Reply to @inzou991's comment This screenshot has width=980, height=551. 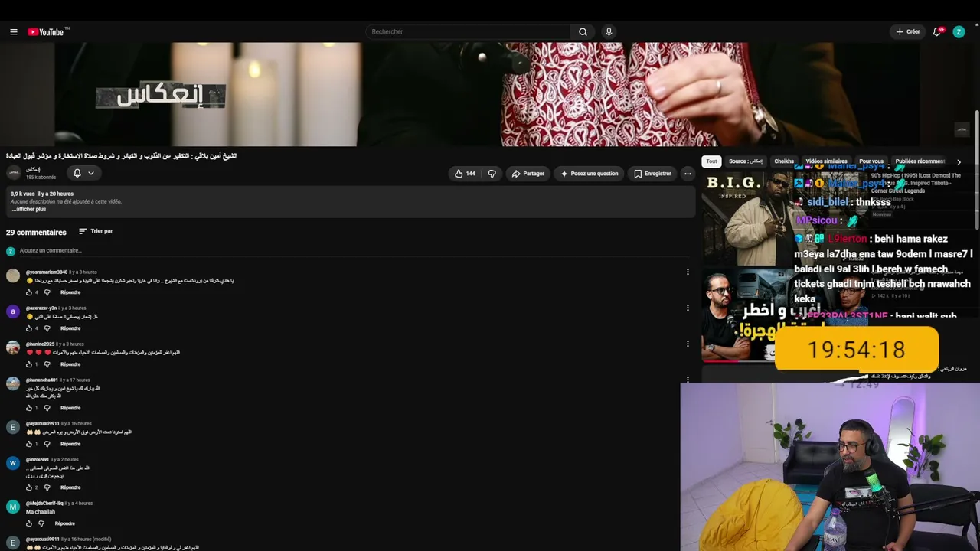click(70, 487)
